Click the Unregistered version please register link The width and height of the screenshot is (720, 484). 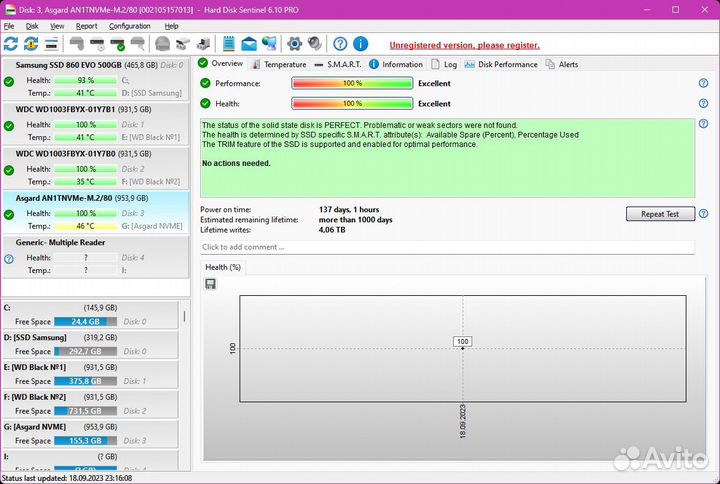point(465,45)
